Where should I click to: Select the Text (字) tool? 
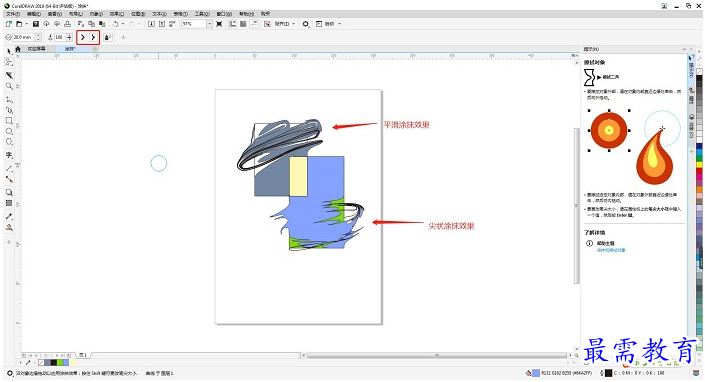(x=9, y=155)
